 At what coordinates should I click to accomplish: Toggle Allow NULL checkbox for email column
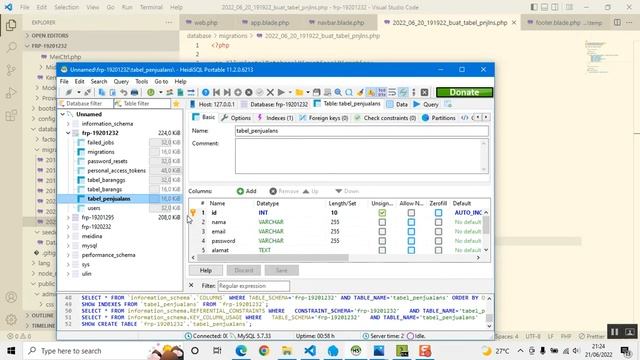411,231
